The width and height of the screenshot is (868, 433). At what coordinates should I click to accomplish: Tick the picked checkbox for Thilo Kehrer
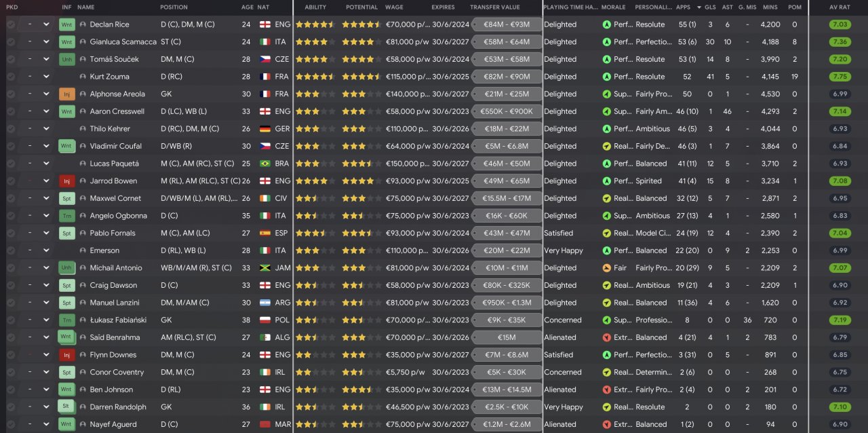pos(11,129)
